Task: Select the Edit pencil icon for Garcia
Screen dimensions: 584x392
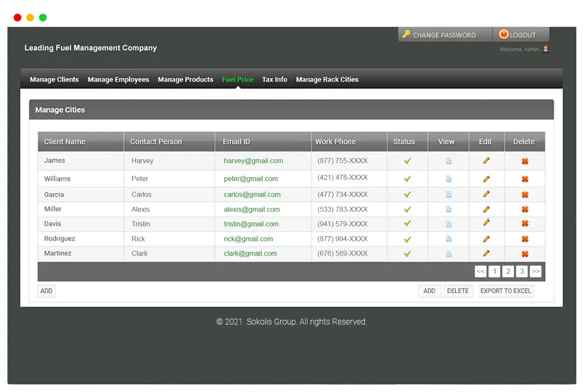Action: [486, 194]
